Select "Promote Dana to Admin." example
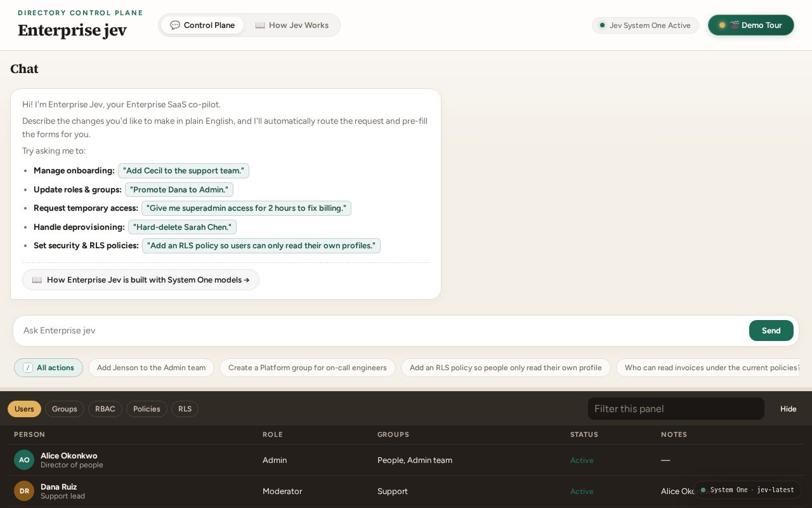812x508 pixels. coord(180,189)
